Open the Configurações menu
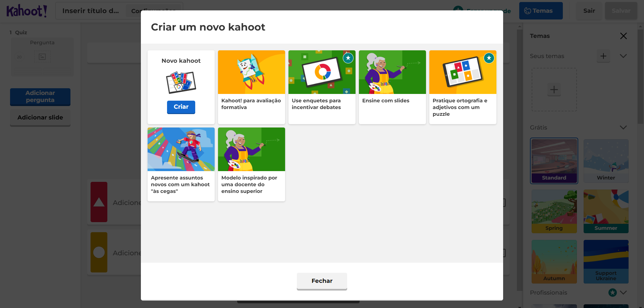This screenshot has height=308, width=644. (154, 10)
